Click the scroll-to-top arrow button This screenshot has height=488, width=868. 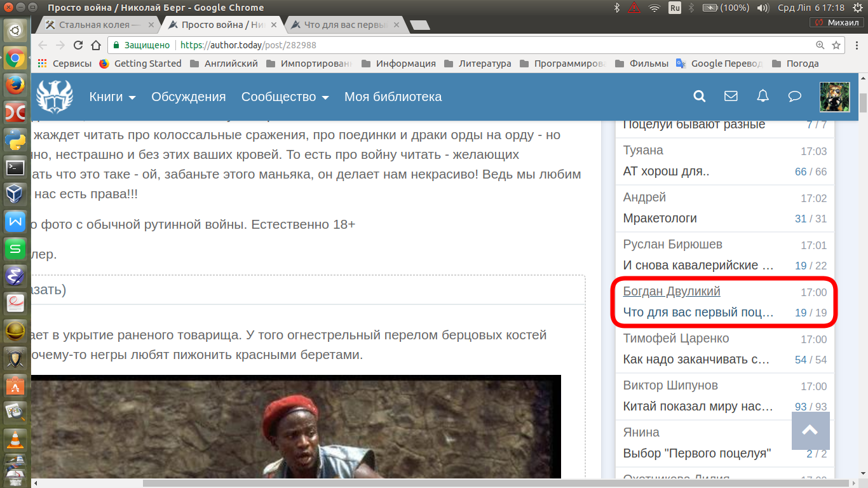coord(810,431)
